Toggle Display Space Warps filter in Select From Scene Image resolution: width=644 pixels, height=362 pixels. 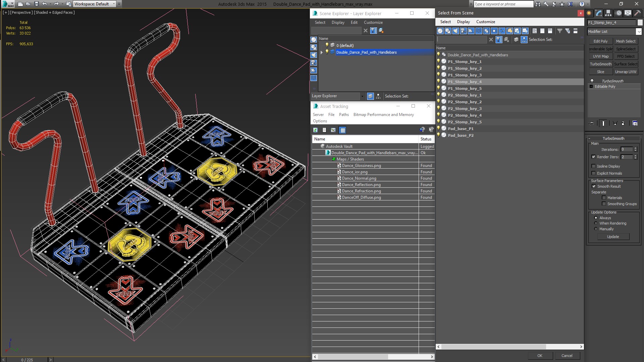point(479,31)
